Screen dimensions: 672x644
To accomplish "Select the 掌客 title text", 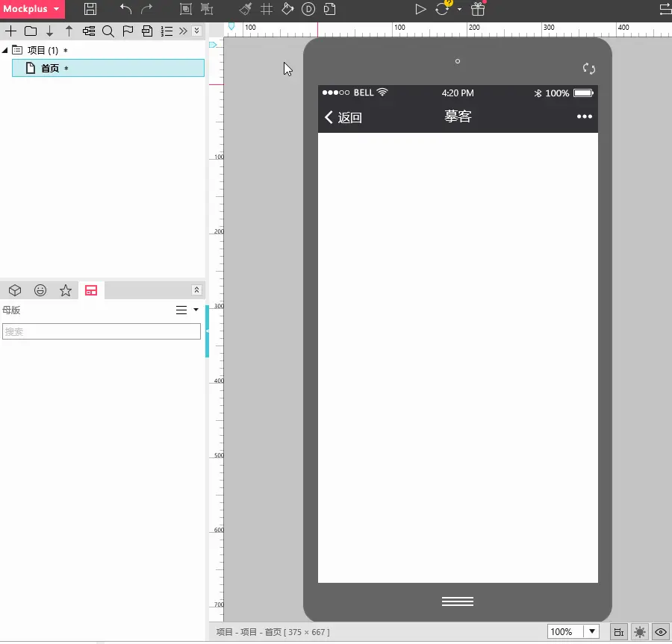I will click(x=458, y=116).
